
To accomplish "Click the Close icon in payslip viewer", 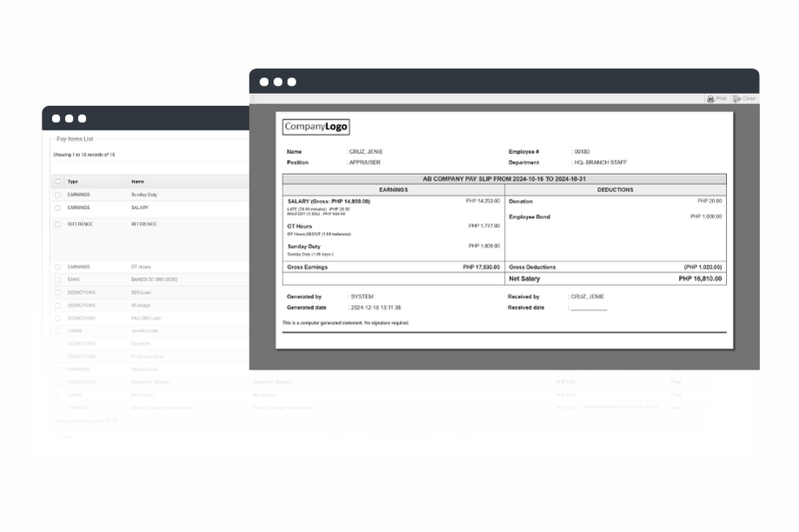I will (x=737, y=99).
